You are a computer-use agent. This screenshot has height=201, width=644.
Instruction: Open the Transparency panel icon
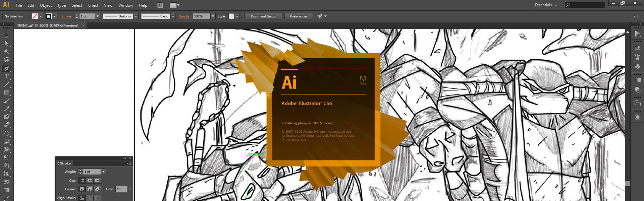(638, 90)
